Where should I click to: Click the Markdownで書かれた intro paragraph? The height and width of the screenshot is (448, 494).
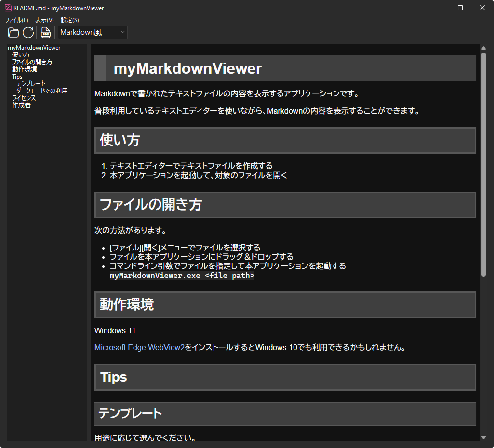(227, 93)
